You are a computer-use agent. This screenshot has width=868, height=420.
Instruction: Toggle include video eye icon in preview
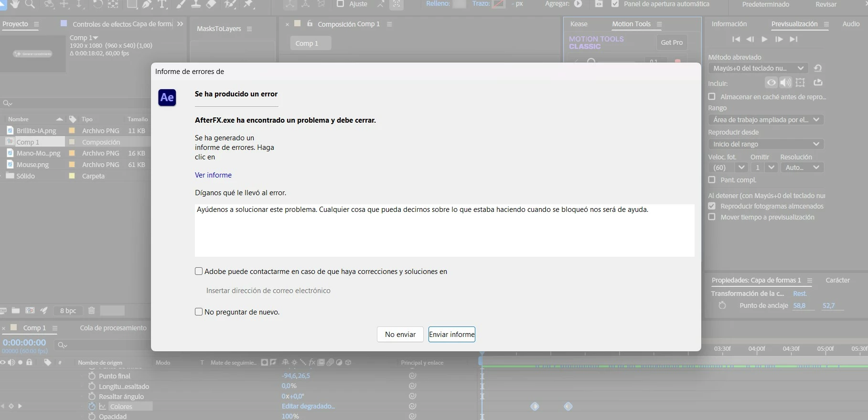(x=771, y=83)
